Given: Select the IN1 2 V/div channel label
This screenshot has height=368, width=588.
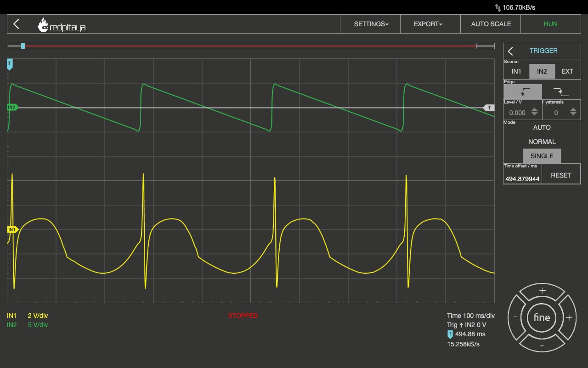Looking at the screenshot, I should click(x=28, y=316).
